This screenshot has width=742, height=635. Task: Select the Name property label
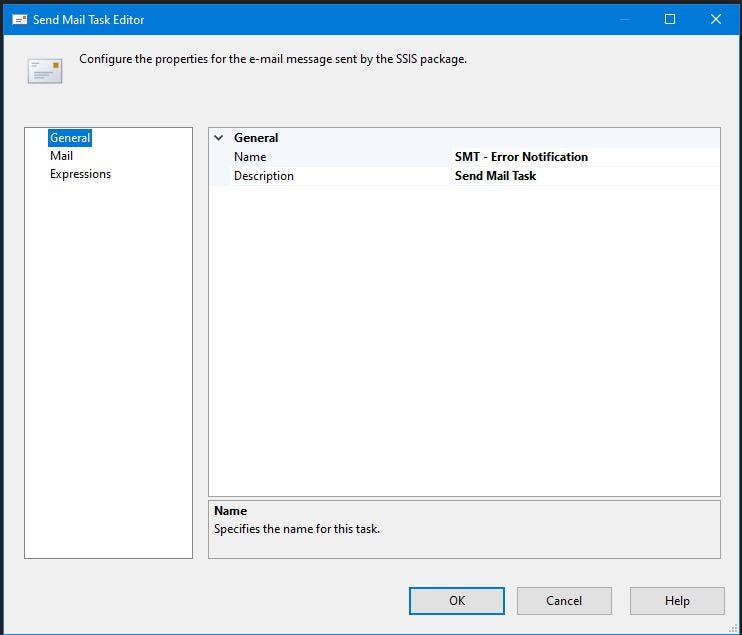coord(250,157)
